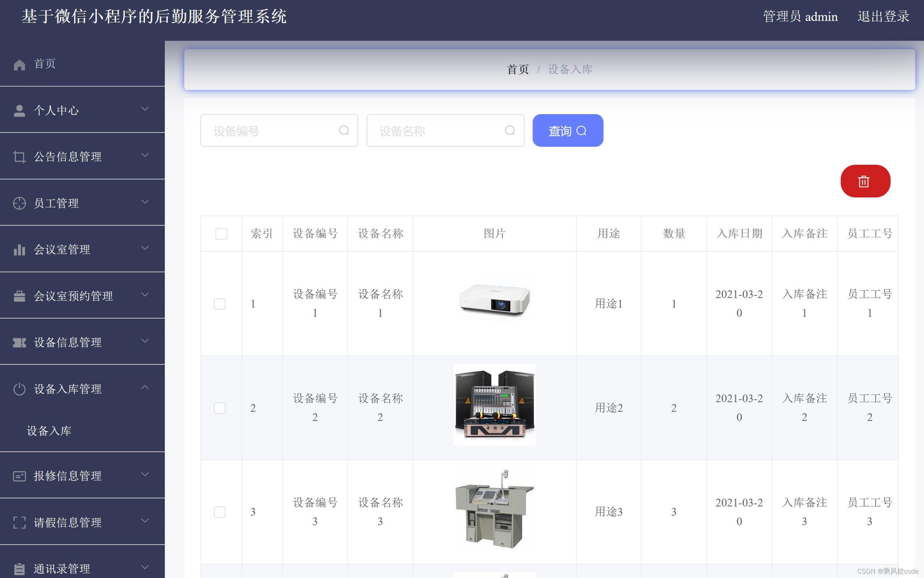This screenshot has height=578, width=924.
Task: Select the 会议室管理 bar-chart icon
Action: (x=19, y=250)
